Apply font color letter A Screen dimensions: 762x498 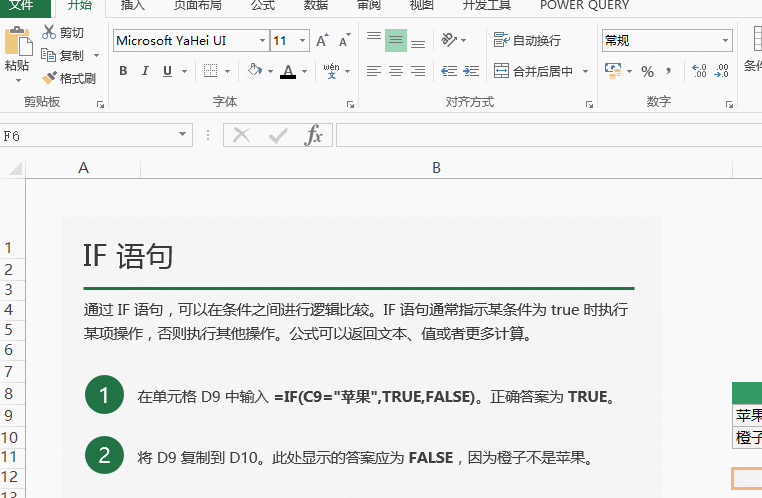tap(288, 71)
